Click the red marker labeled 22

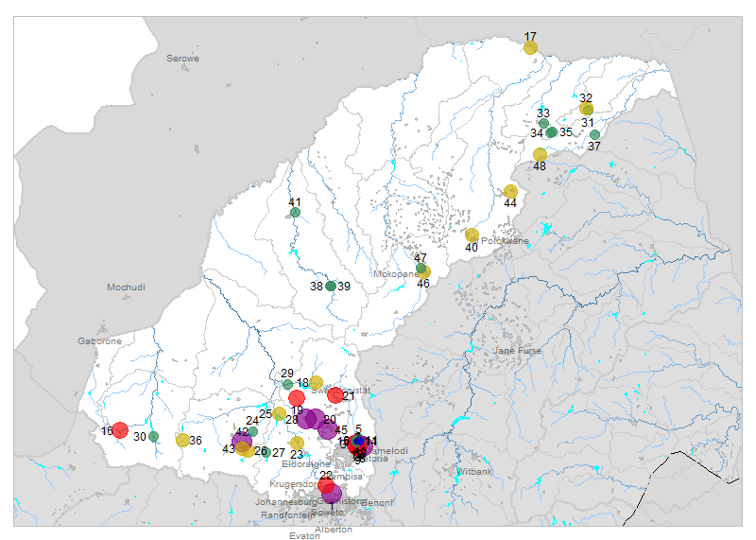coord(326,486)
